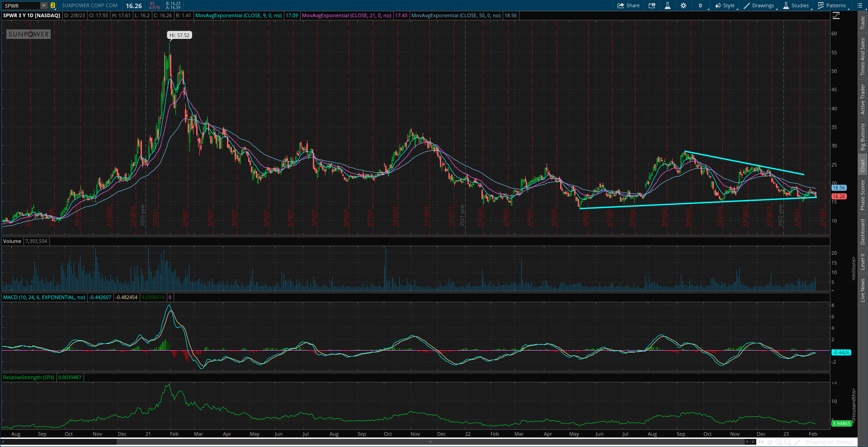
Task: Open the Studies menu
Action: pos(796,5)
